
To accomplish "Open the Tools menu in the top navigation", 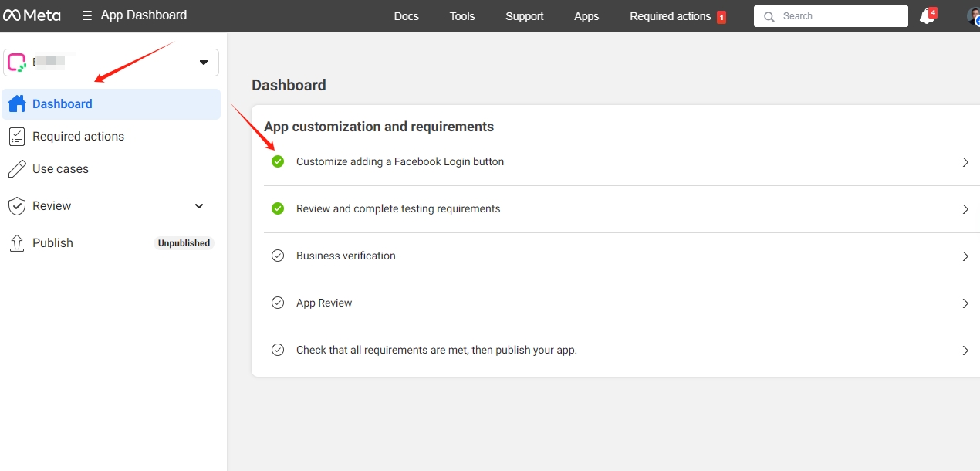I will [x=461, y=15].
